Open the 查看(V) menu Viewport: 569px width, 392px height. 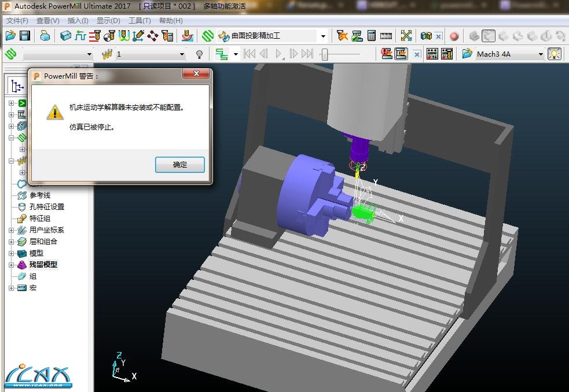coord(47,21)
